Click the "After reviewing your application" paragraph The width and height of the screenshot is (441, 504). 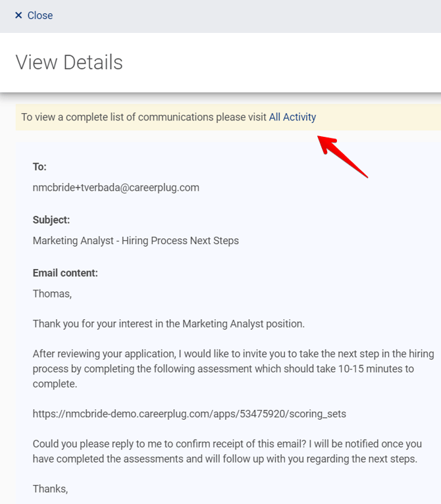point(233,368)
